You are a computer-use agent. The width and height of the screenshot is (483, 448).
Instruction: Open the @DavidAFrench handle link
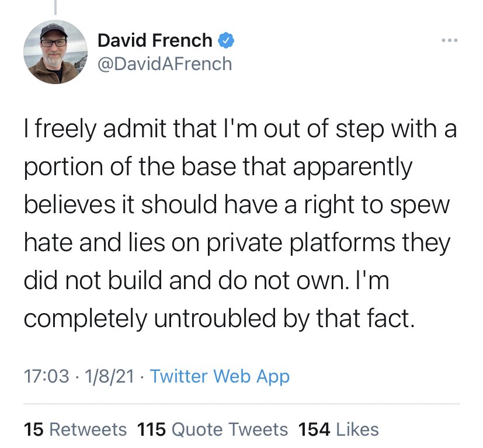(165, 62)
